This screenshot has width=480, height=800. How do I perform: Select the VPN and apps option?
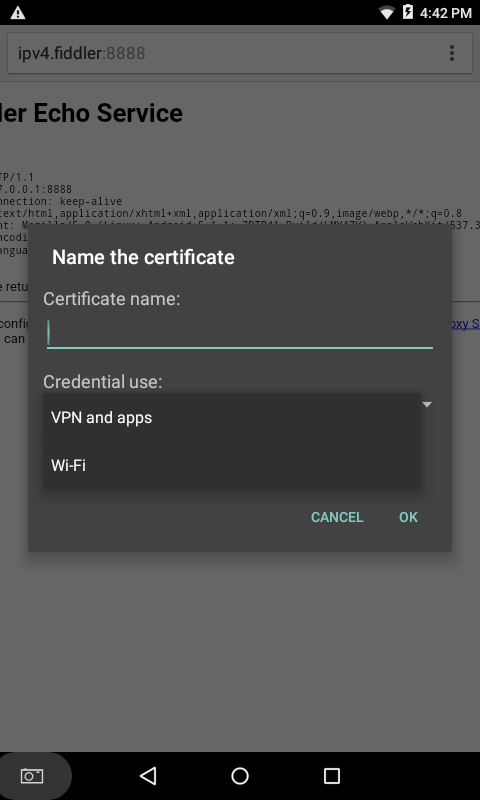[232, 417]
